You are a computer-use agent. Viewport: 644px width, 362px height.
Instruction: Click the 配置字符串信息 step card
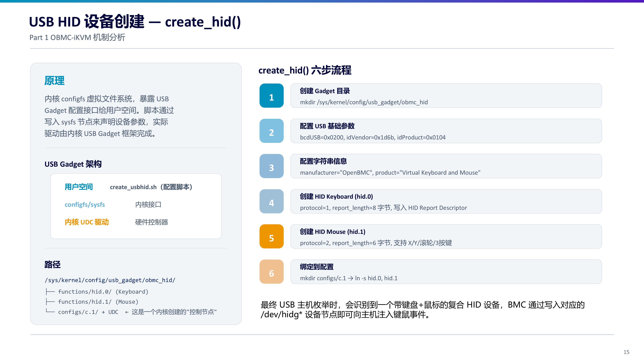click(446, 166)
